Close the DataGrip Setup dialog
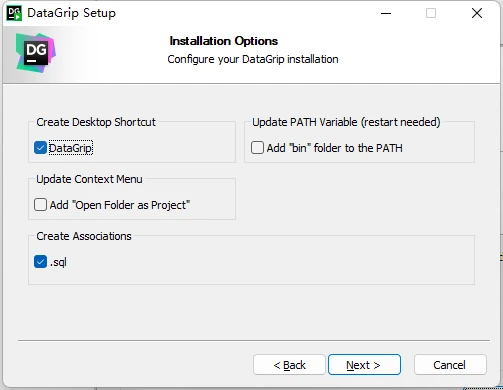Viewport: 503px width, 390px height. (x=477, y=13)
